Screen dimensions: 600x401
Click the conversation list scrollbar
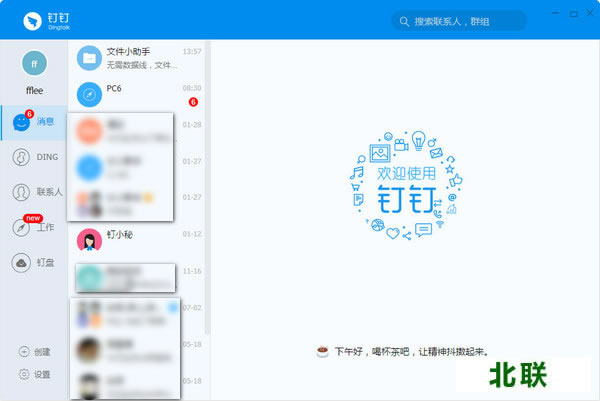click(x=208, y=180)
